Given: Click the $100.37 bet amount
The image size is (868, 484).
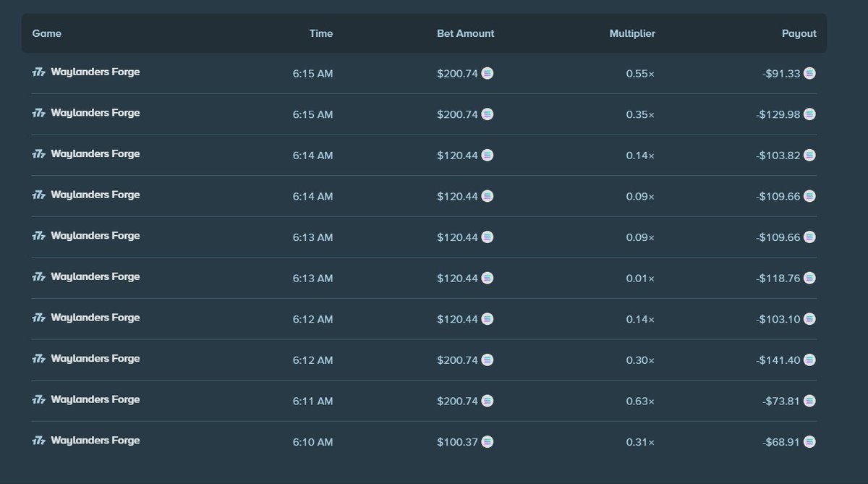Looking at the screenshot, I should [458, 442].
